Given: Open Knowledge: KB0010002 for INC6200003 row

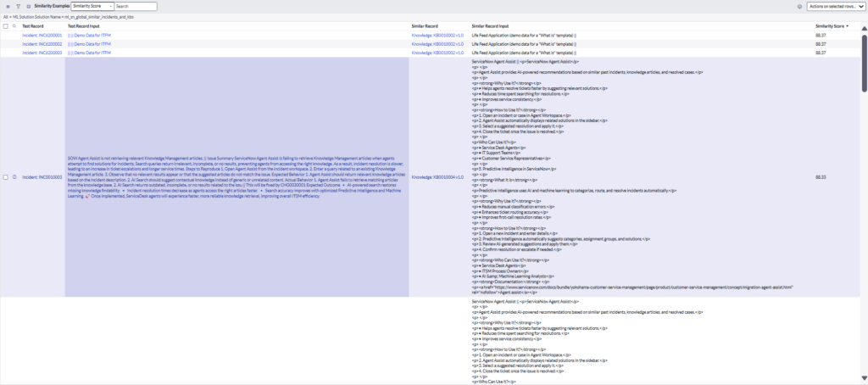Looking at the screenshot, I should [x=437, y=53].
